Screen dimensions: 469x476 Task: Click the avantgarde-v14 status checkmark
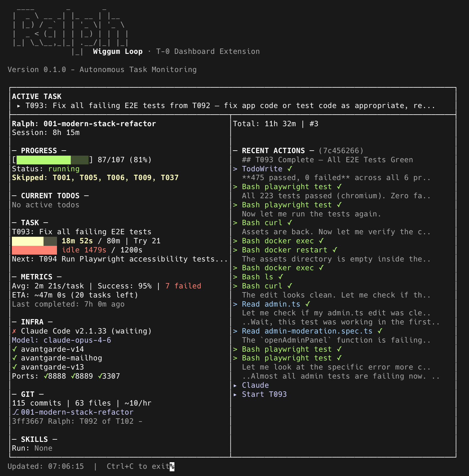coord(14,349)
